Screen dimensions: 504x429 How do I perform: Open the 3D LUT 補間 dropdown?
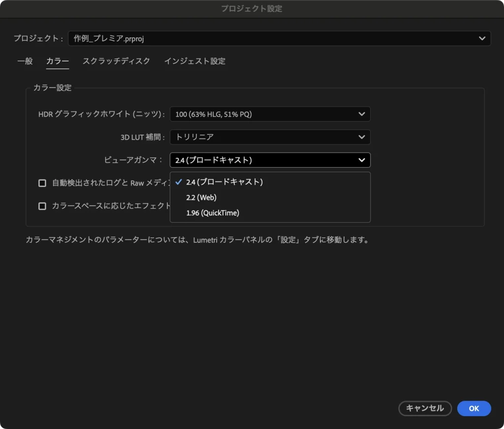[x=270, y=137]
